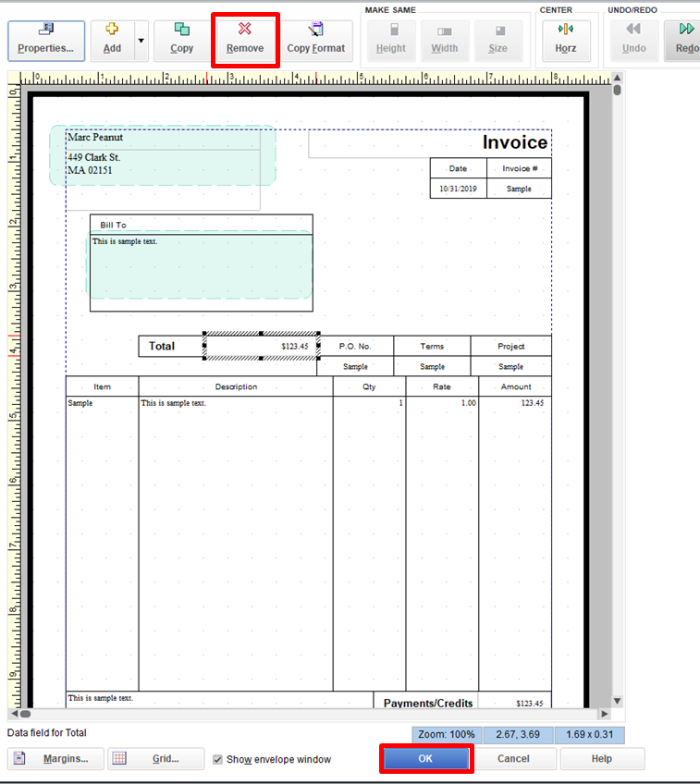Click the Data field for Total status text
Image resolution: width=700 pixels, height=784 pixels.
tap(47, 732)
